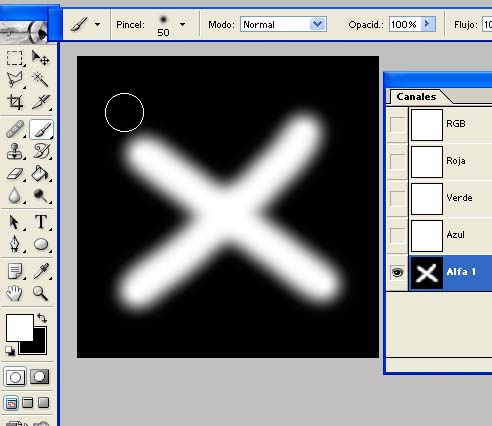Select the Notes tool

pyautogui.click(x=15, y=271)
